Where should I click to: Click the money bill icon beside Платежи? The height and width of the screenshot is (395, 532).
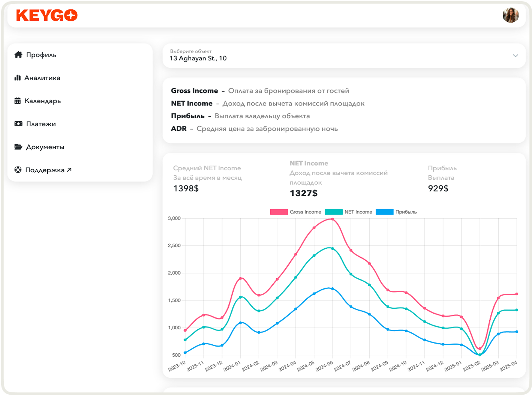tap(18, 124)
